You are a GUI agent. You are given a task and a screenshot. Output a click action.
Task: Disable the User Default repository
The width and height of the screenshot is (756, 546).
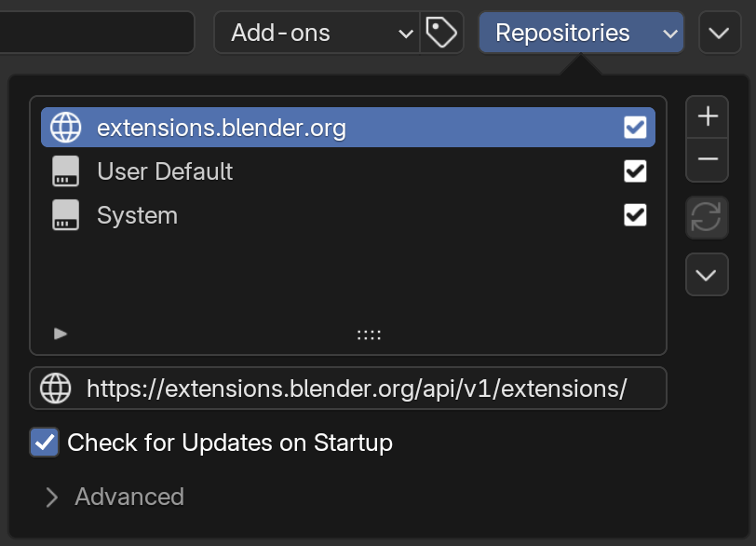pos(635,171)
